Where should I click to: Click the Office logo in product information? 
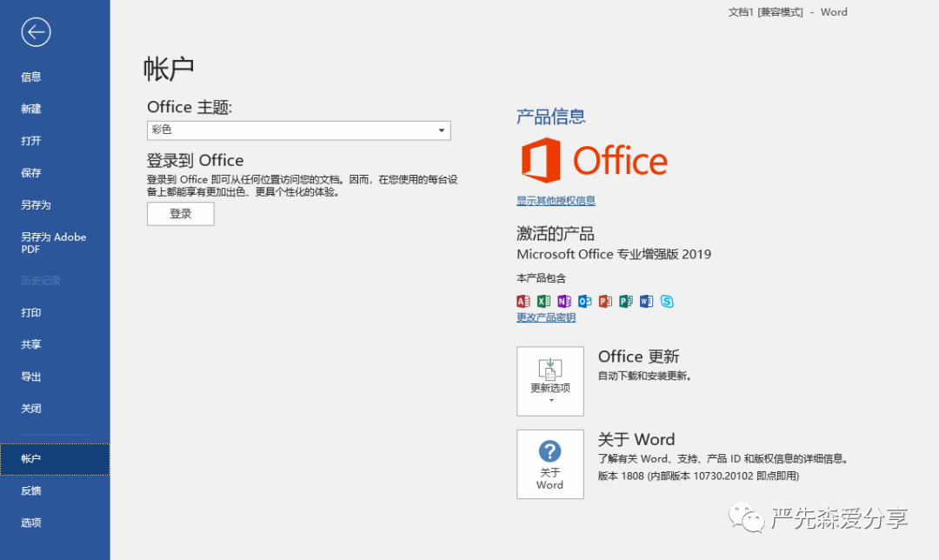click(x=594, y=160)
